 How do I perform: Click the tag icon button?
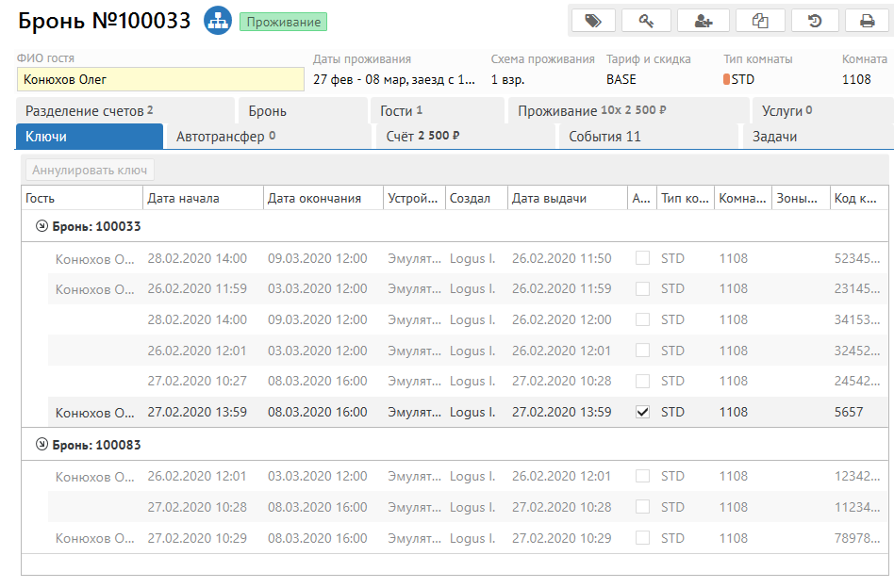593,21
